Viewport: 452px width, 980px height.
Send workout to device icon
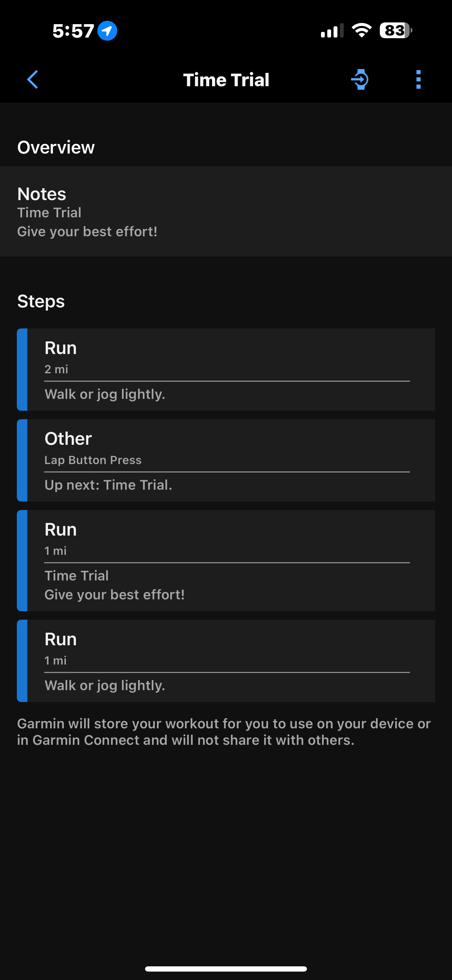click(360, 80)
